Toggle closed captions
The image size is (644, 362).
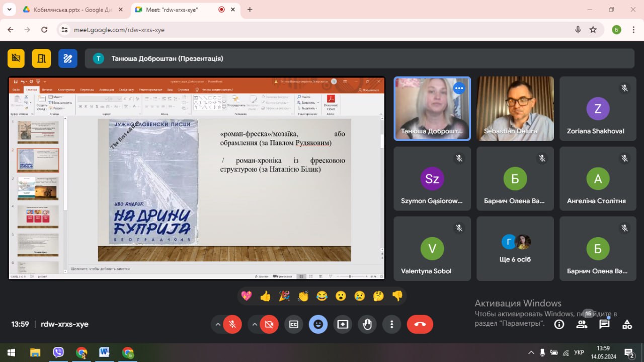(x=293, y=324)
